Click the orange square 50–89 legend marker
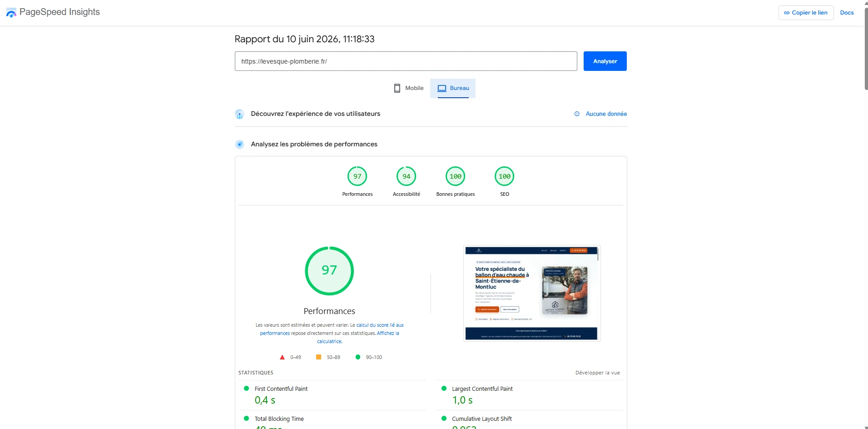The image size is (868, 429). click(x=318, y=357)
